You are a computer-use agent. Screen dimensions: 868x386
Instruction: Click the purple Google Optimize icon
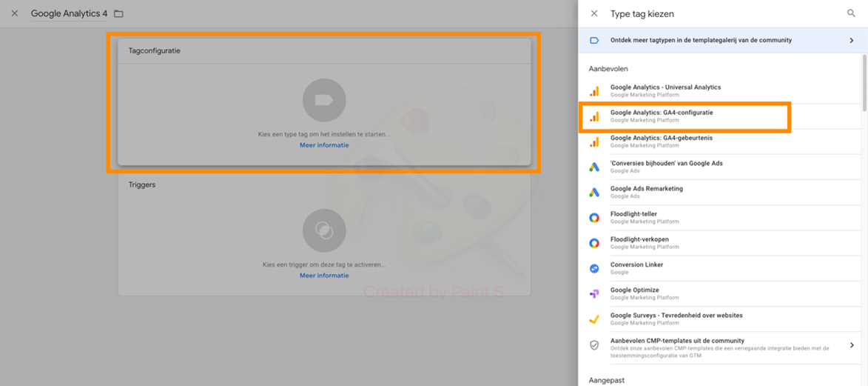coord(594,294)
